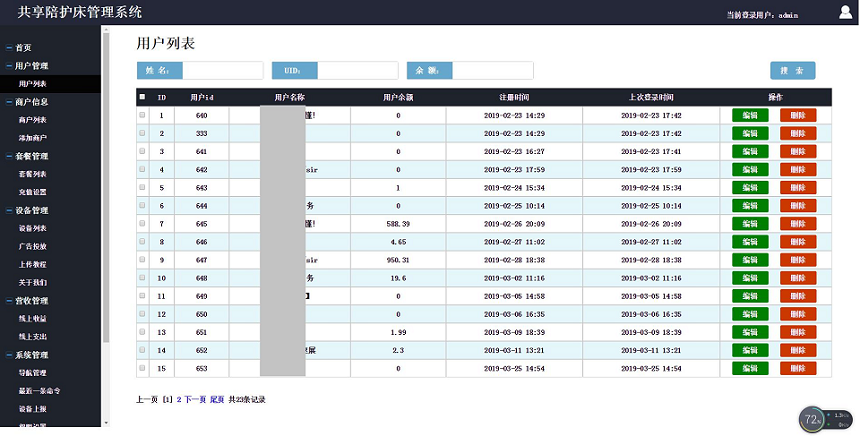Check the checkbox for row ID 3
This screenshot has width=860, height=436.
click(x=142, y=152)
